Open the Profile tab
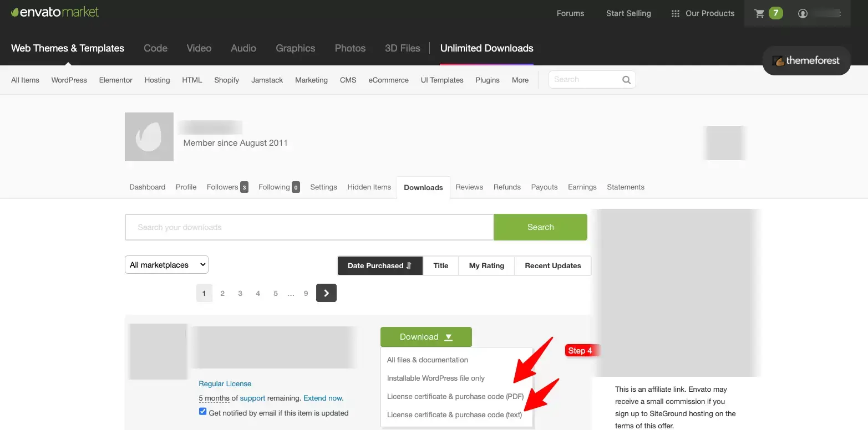The height and width of the screenshot is (430, 868). tap(186, 187)
